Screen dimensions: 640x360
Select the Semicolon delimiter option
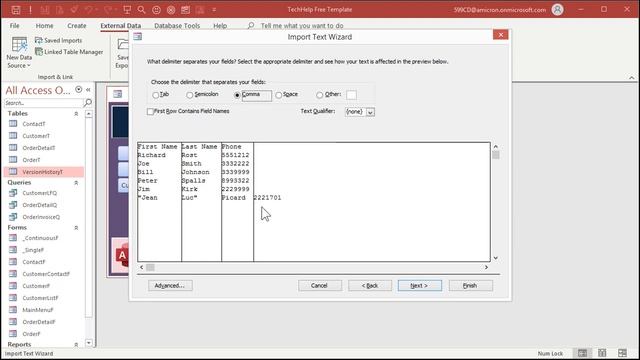(x=189, y=95)
